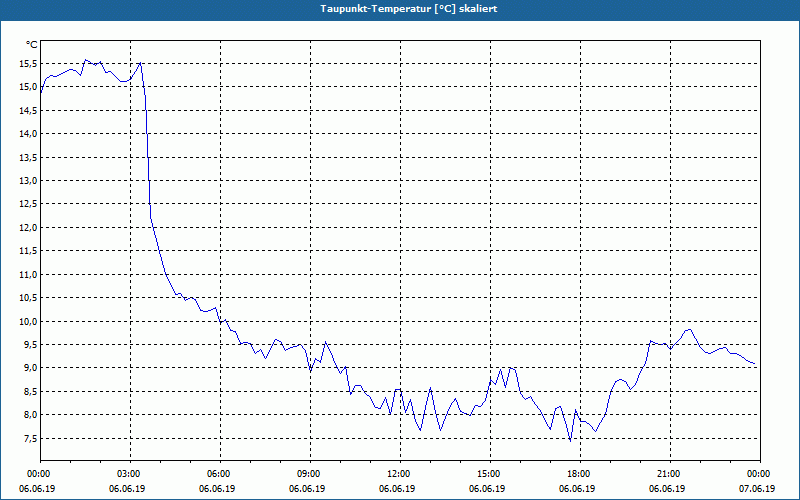Click the 11,5 y-axis label
This screenshot has height=500, width=800.
[28, 251]
